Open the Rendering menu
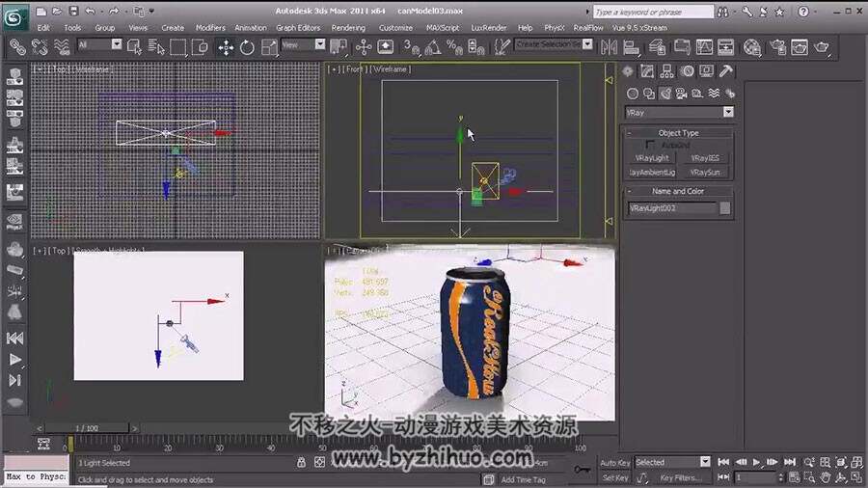The image size is (868, 488). pyautogui.click(x=348, y=28)
